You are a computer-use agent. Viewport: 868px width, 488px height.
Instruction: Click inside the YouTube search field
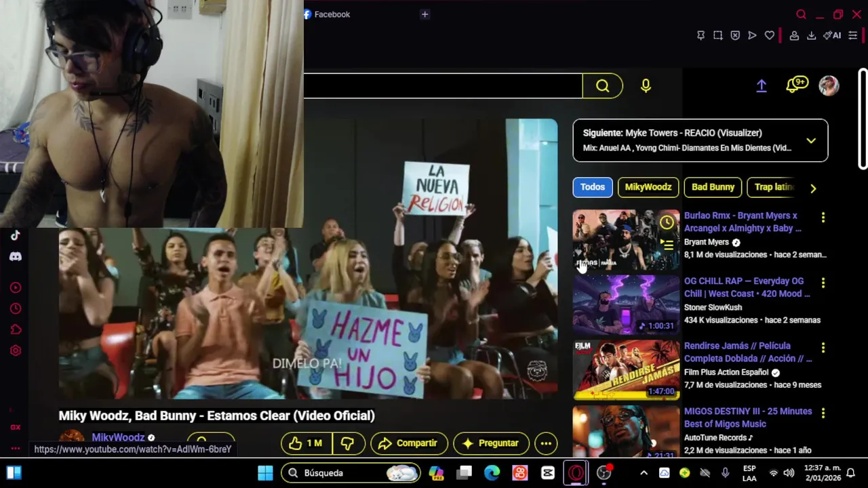click(443, 86)
